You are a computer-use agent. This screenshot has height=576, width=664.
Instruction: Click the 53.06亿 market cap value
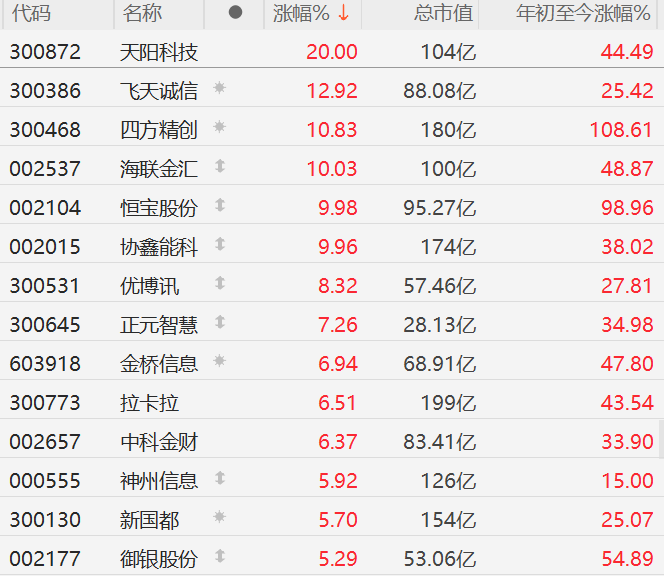[x=440, y=559]
